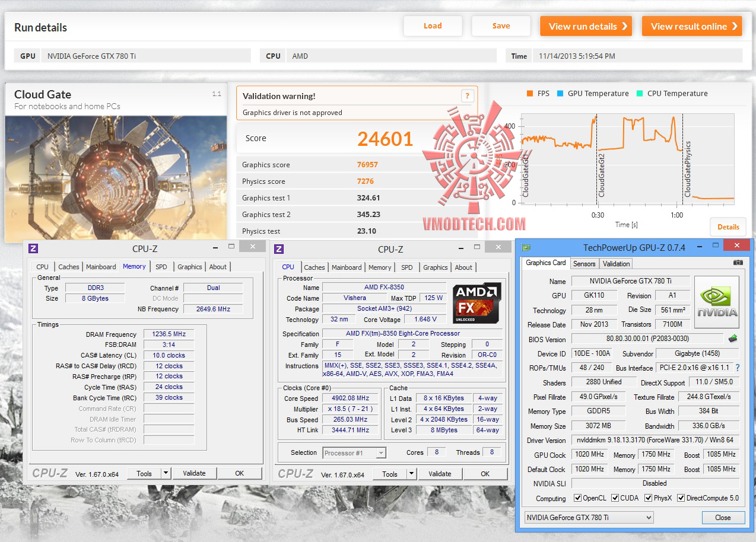
Task: Click the CPU-Z Memory window title icon
Action: click(x=33, y=249)
